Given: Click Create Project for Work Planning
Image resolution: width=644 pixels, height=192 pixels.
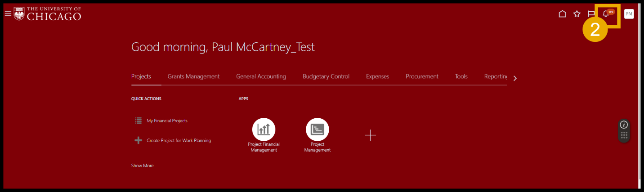Looking at the screenshot, I should point(179,140).
